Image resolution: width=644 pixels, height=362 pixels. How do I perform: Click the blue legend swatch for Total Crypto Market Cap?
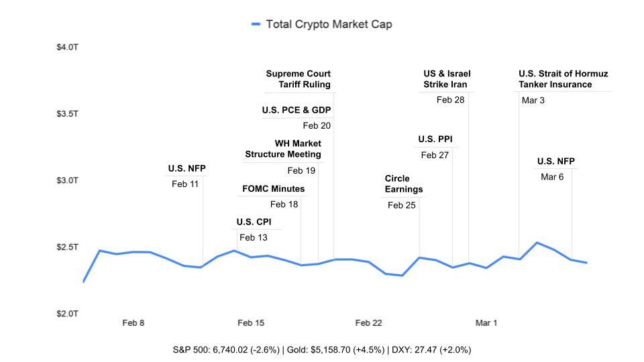click(x=256, y=24)
